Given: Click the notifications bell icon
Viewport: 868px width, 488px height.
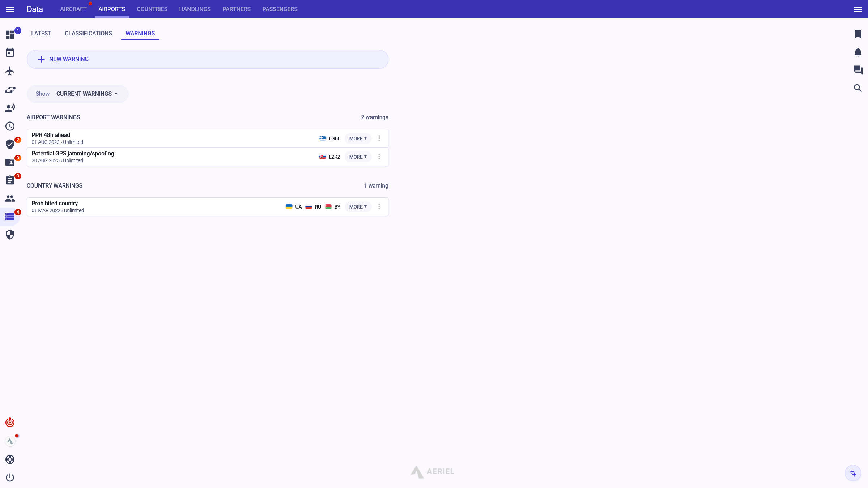Looking at the screenshot, I should pyautogui.click(x=858, y=52).
